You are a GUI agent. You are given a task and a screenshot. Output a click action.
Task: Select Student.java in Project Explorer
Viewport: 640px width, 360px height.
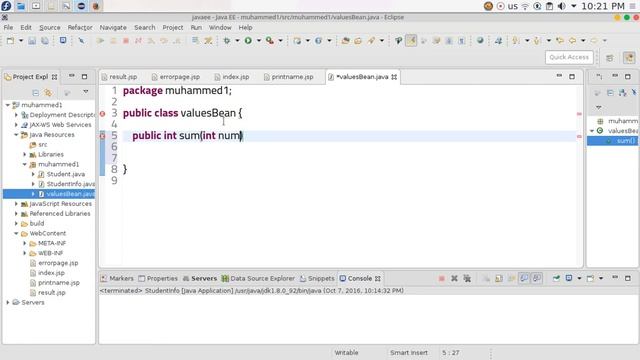click(x=65, y=174)
